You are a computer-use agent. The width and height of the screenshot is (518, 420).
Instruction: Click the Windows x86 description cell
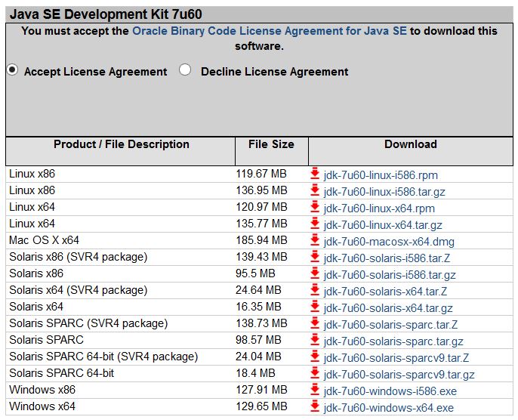tap(42, 390)
